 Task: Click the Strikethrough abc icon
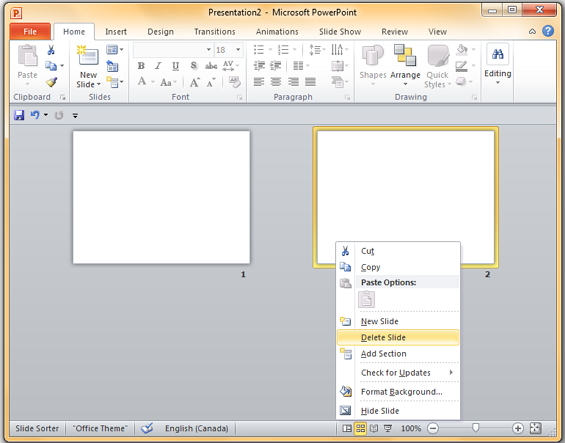point(211,66)
